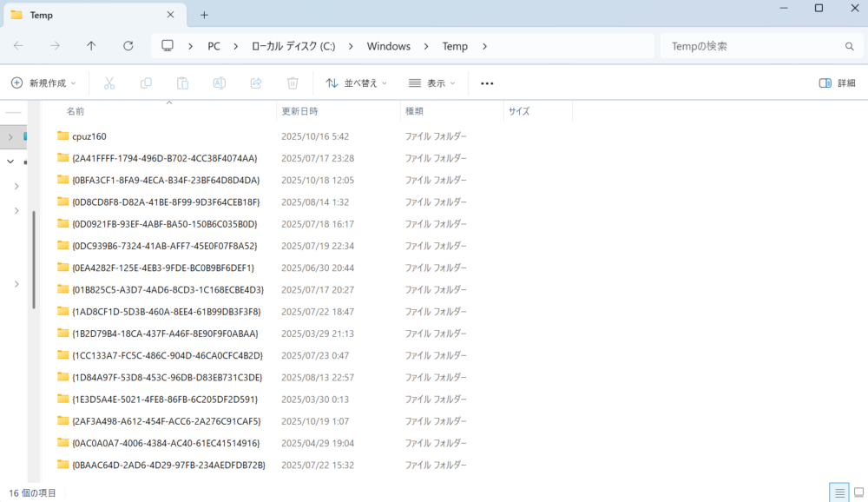This screenshot has height=502, width=868.
Task: Click the Cut scissors icon in toolbar
Action: pyautogui.click(x=109, y=83)
